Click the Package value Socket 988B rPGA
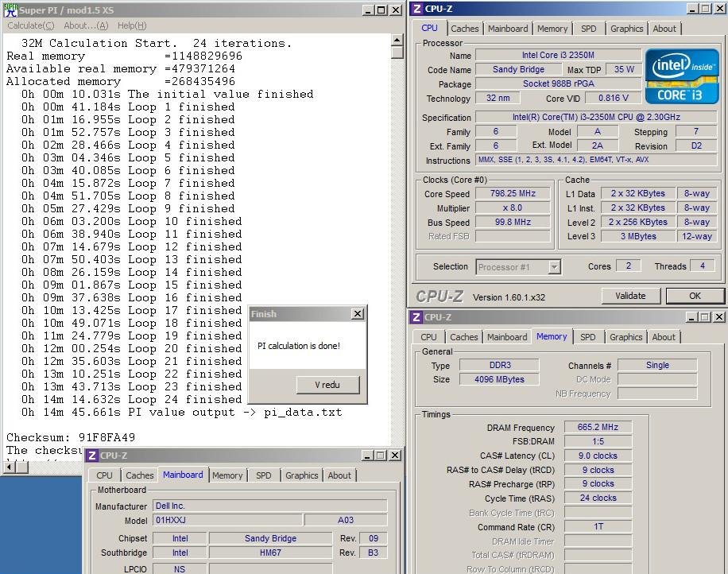Viewport: 728px width, 574px height. click(x=558, y=84)
